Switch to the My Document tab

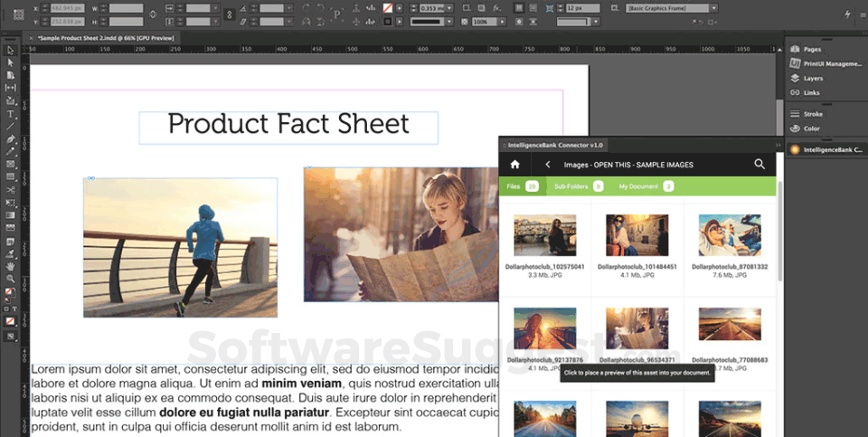tap(646, 186)
